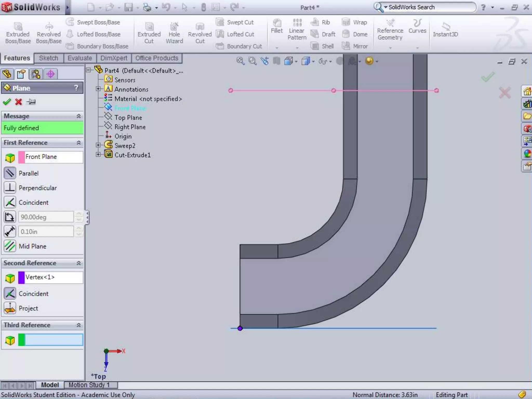Cancel plane with red X icon
Screen dimensions: 532x399
(x=18, y=102)
